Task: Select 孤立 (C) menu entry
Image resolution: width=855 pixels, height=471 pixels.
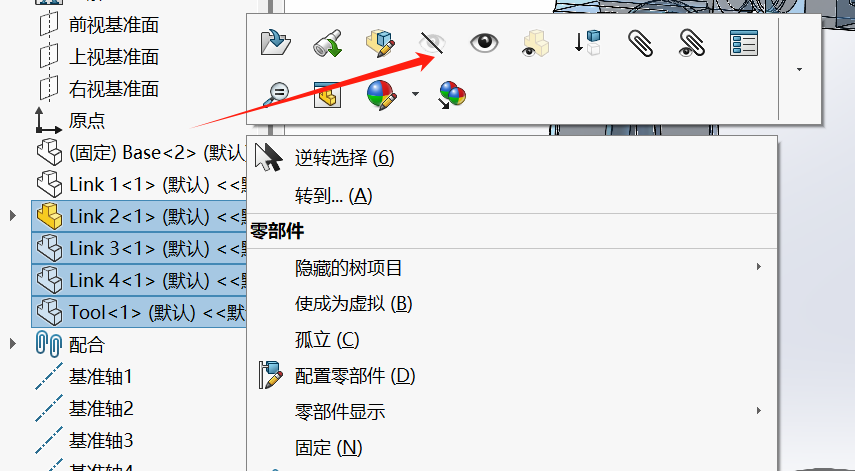Action: [x=327, y=340]
